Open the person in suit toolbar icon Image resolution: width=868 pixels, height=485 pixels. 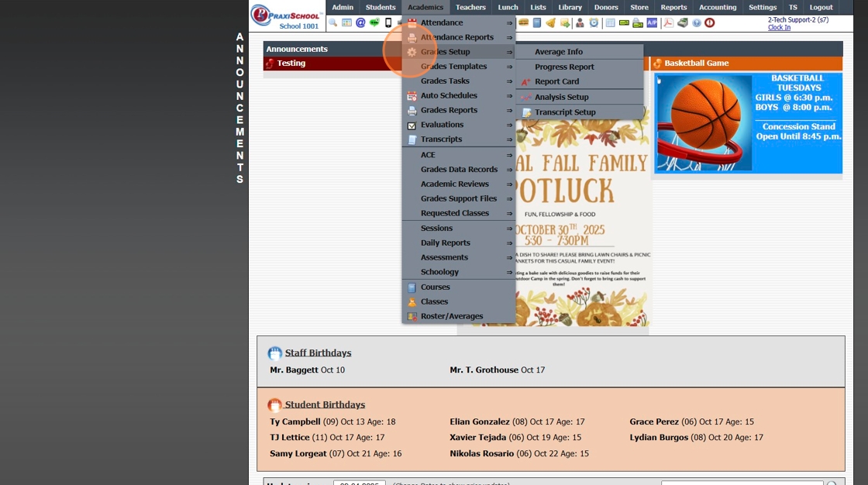(x=580, y=22)
